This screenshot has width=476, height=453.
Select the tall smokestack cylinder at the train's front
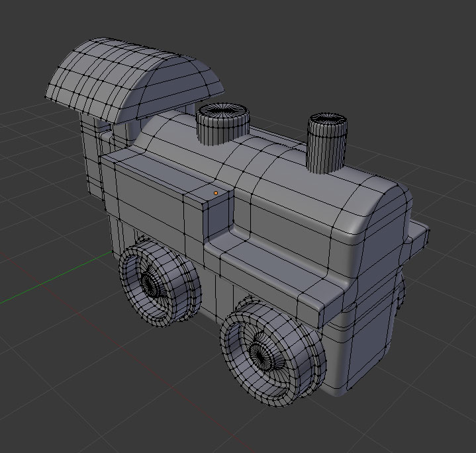coord(327,143)
